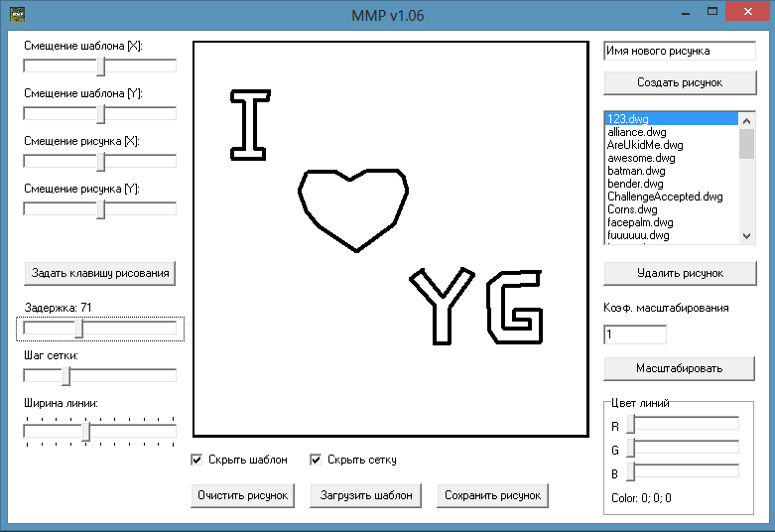The image size is (775, 532).
Task: Click the file list scroll down arrow
Action: point(747,236)
